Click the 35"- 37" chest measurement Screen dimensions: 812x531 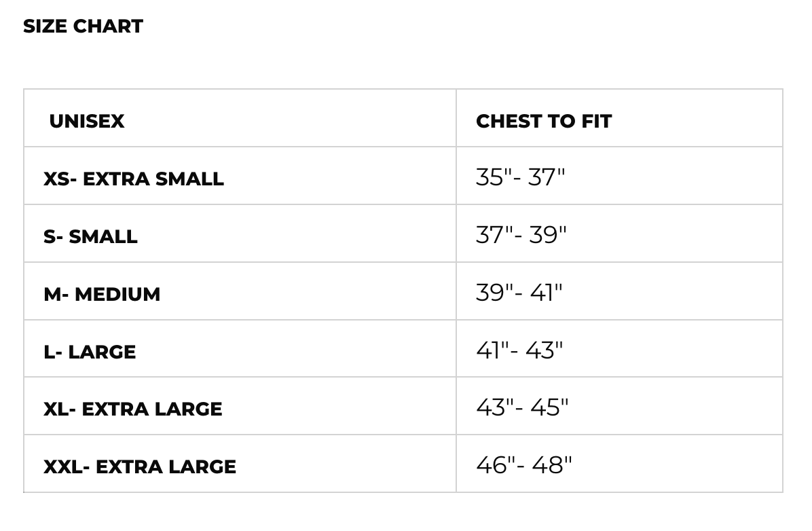click(520, 178)
